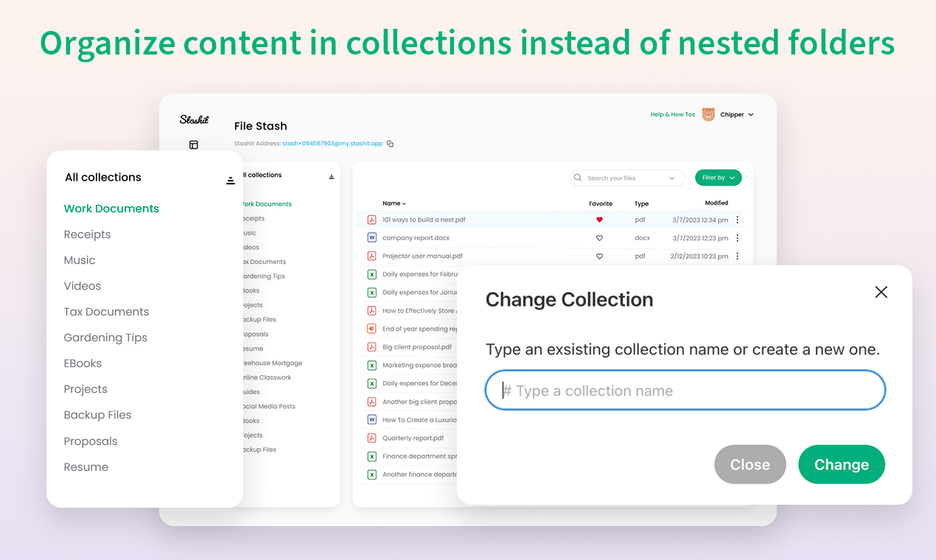Open the Tax Documents collection
936x560 pixels.
click(x=106, y=312)
